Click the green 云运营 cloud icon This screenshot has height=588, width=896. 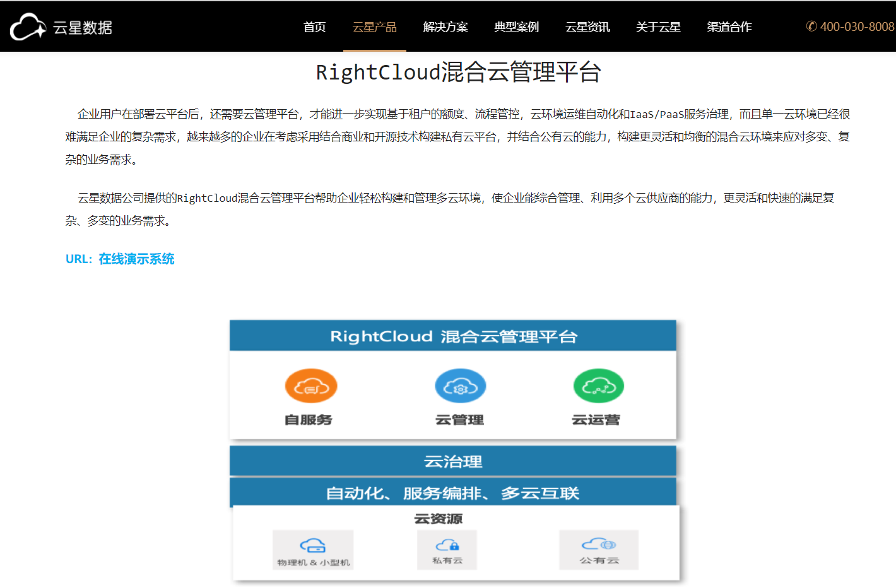click(598, 385)
